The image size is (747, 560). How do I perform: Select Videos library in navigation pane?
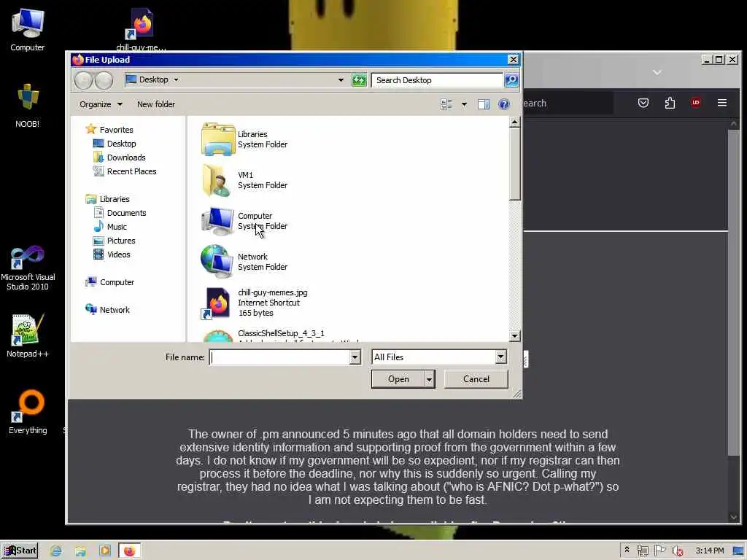pos(119,254)
